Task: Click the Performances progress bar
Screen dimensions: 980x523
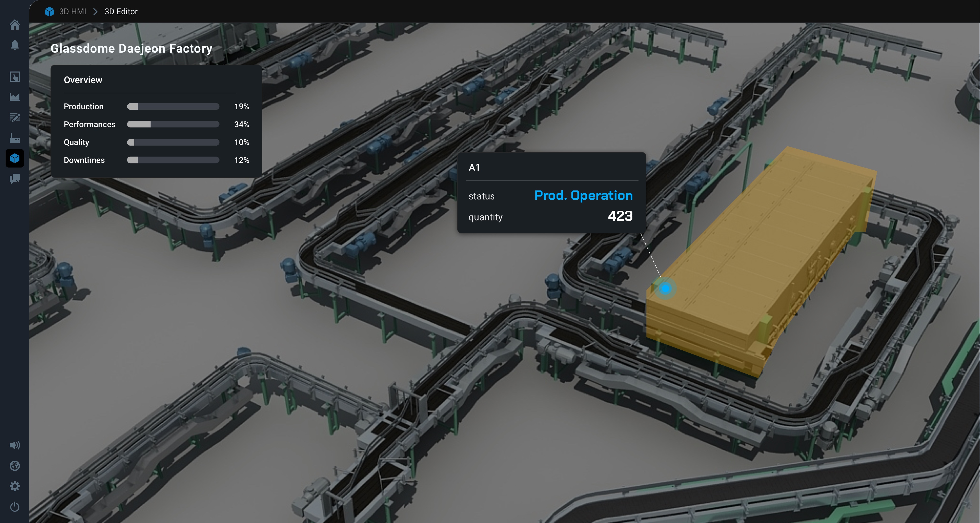Action: (x=173, y=124)
